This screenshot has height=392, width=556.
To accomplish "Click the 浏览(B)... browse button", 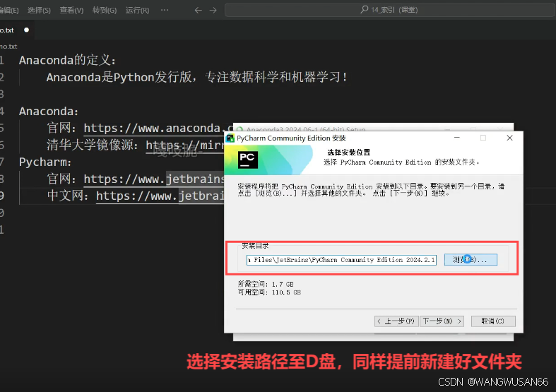I will click(x=471, y=259).
